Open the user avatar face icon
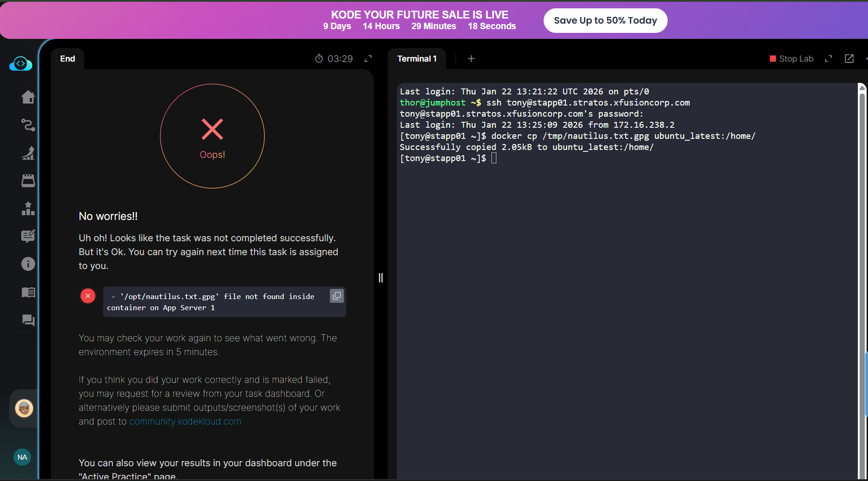Viewport: 868px width, 481px height. (x=24, y=408)
